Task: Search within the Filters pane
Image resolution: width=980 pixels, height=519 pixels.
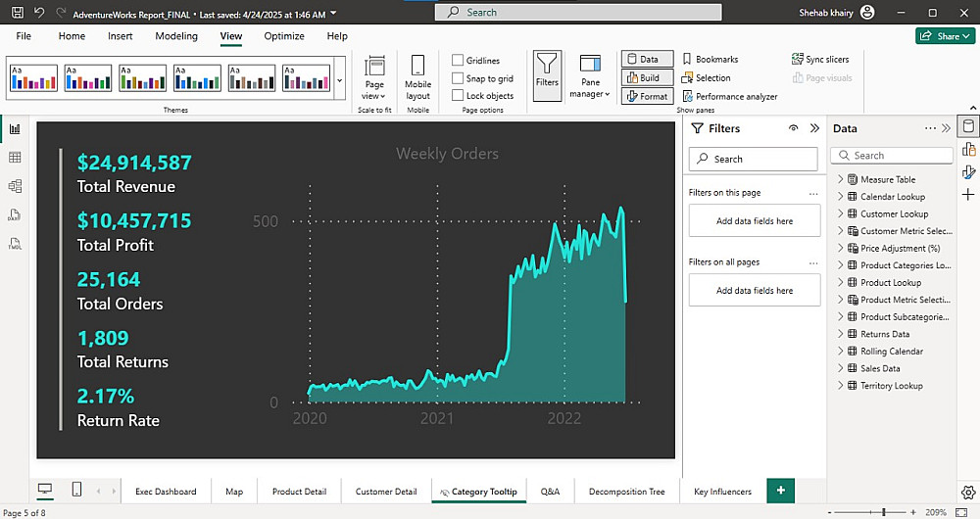Action: (x=753, y=160)
